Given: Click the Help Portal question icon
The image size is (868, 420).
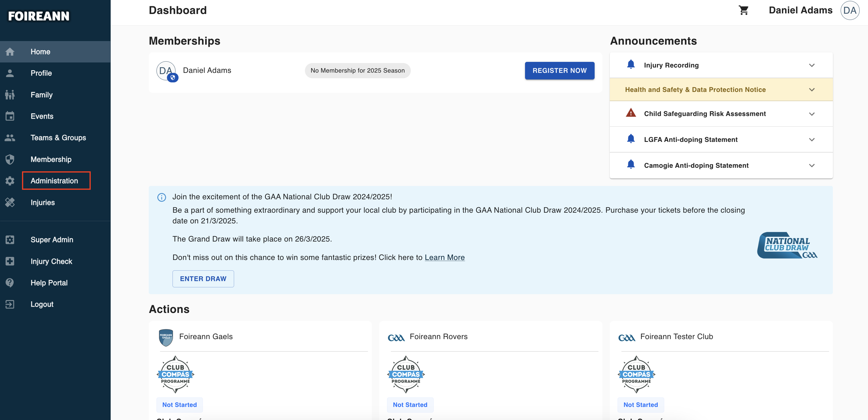Looking at the screenshot, I should click(10, 283).
